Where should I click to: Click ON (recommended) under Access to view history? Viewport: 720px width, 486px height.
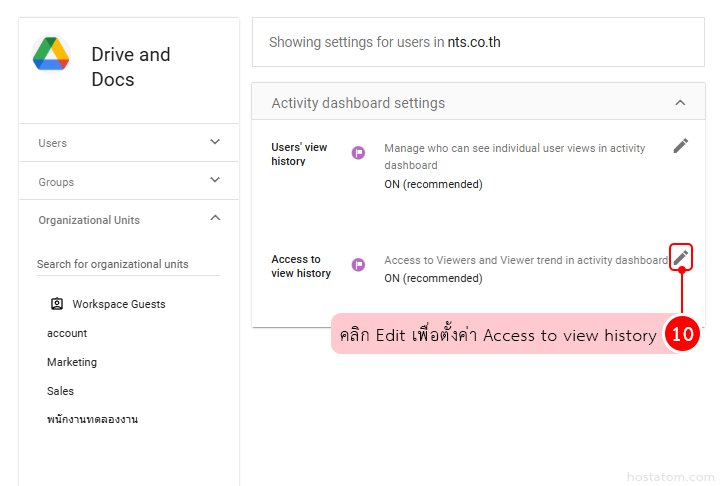coord(433,278)
